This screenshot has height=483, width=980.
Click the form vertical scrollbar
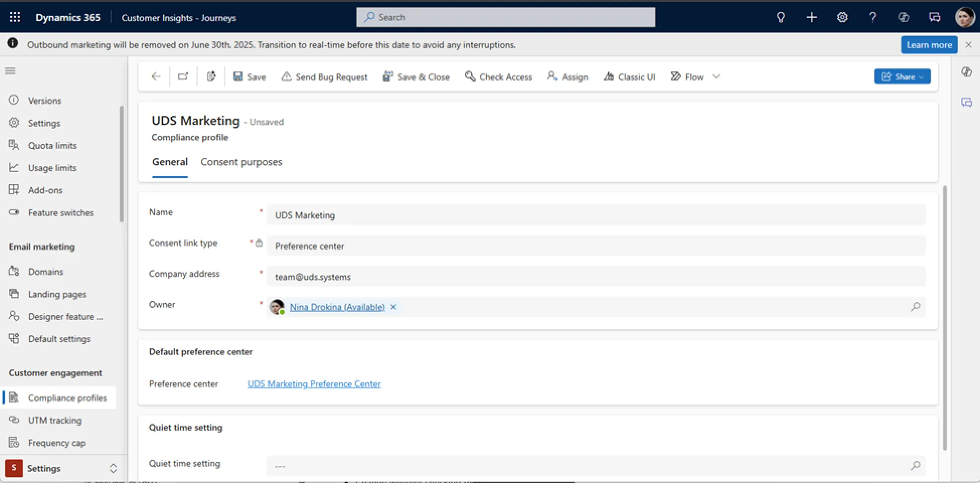coord(944,318)
